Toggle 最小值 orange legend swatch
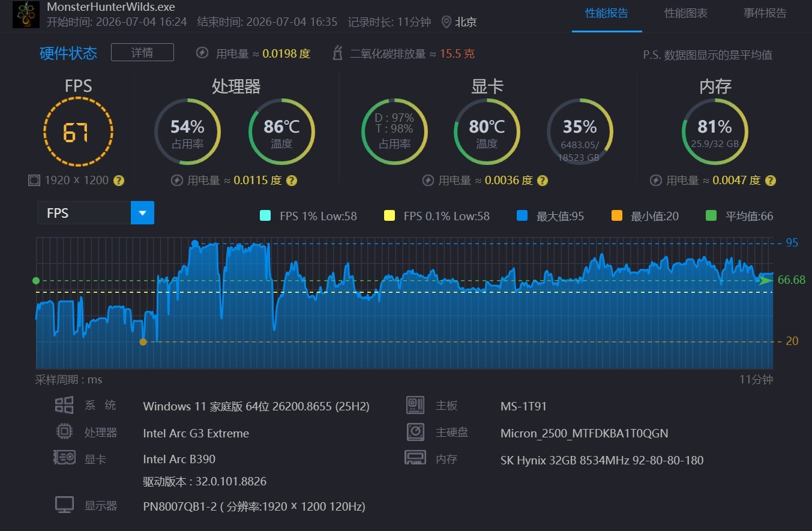Screen dimensions: 812x531 616,216
